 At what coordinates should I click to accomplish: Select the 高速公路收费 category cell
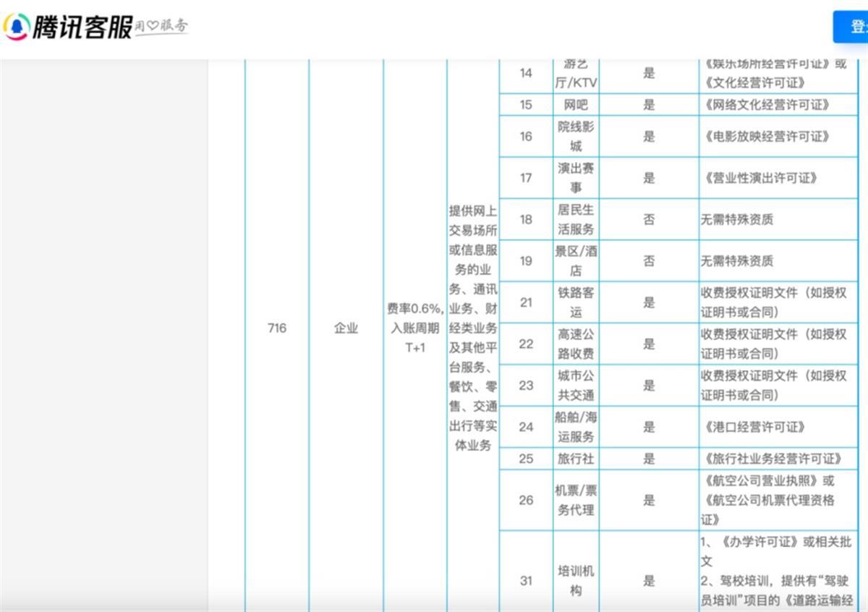[576, 344]
